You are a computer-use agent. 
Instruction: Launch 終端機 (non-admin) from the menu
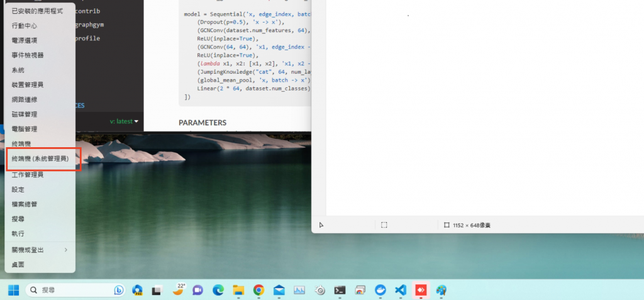40,144
